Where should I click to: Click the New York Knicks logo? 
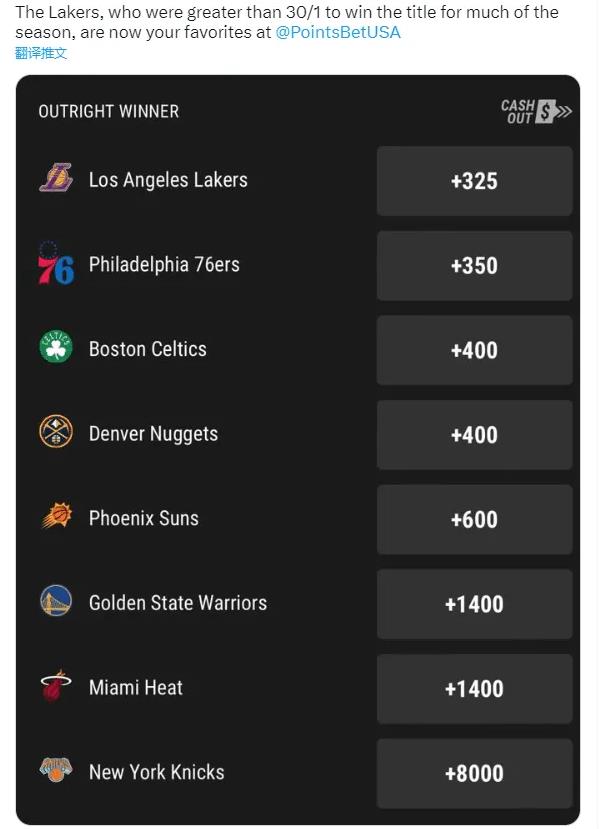coord(56,769)
